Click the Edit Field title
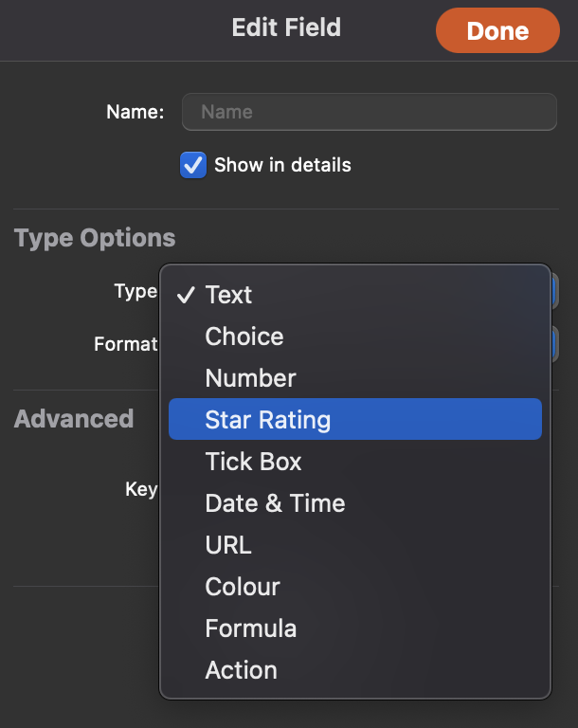This screenshot has height=728, width=578. pos(286,27)
